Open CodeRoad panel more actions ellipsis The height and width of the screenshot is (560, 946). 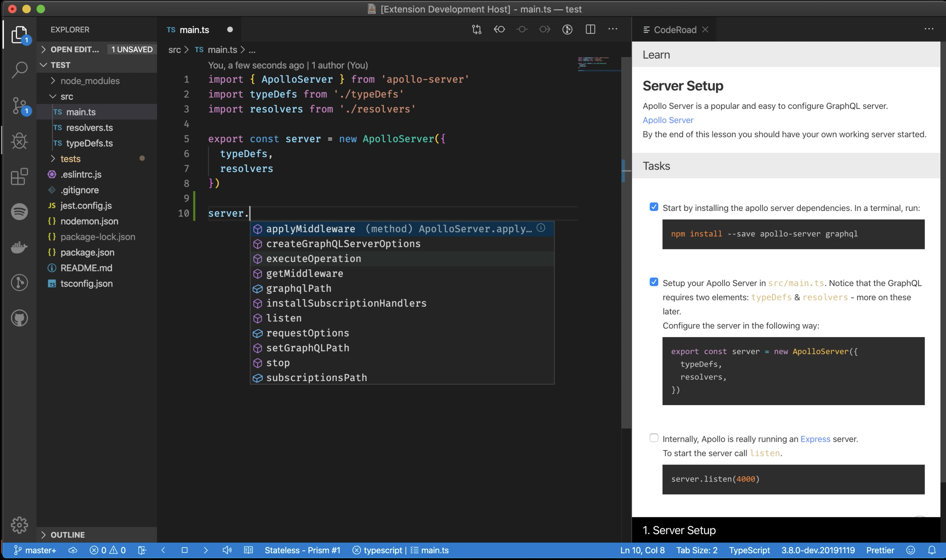pos(929,29)
